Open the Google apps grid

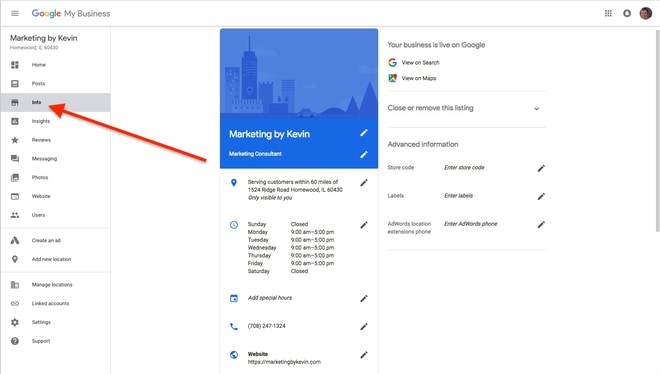point(608,13)
